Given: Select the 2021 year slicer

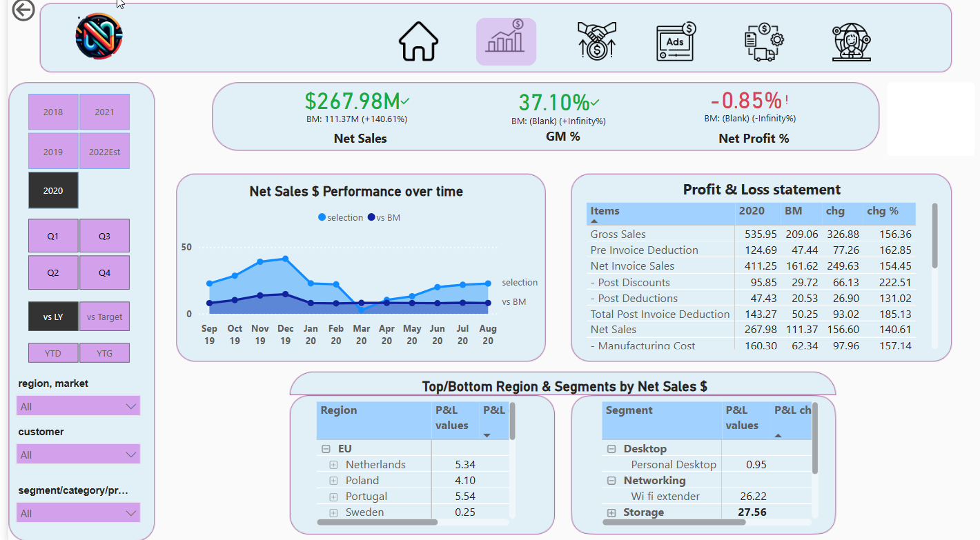Looking at the screenshot, I should [105, 112].
